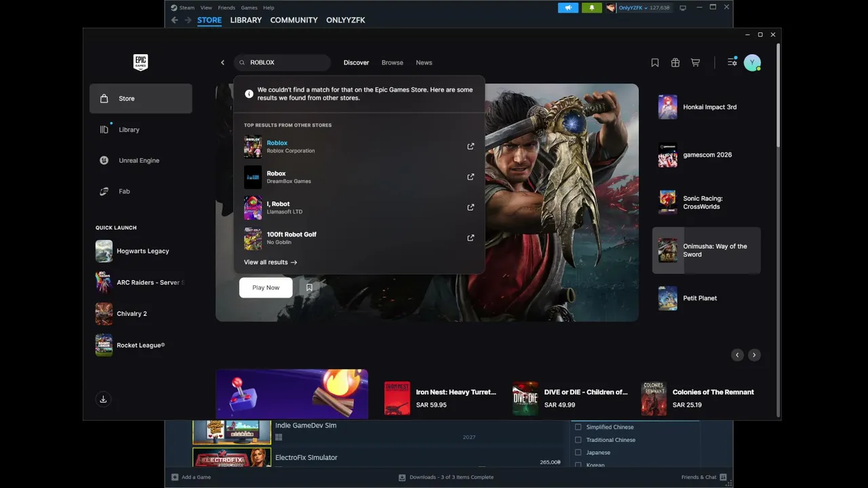Screen dimensions: 868x488
Task: Open the Epic shopping cart
Action: click(x=696, y=62)
